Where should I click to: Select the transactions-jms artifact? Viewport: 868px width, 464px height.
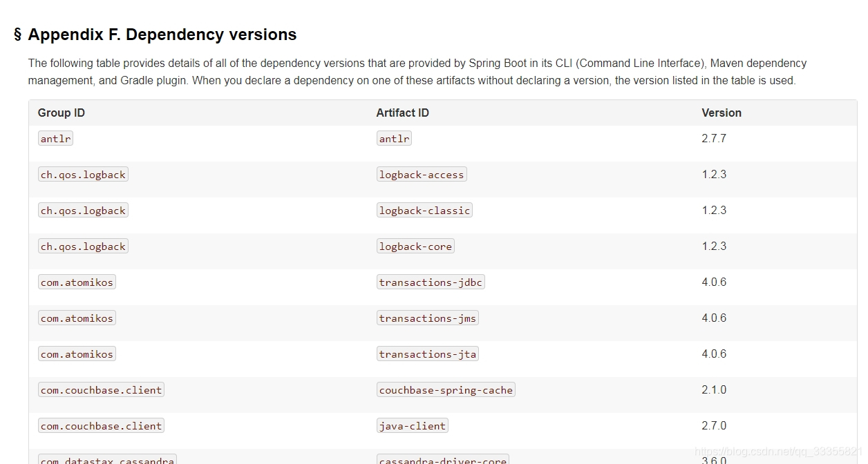point(428,318)
